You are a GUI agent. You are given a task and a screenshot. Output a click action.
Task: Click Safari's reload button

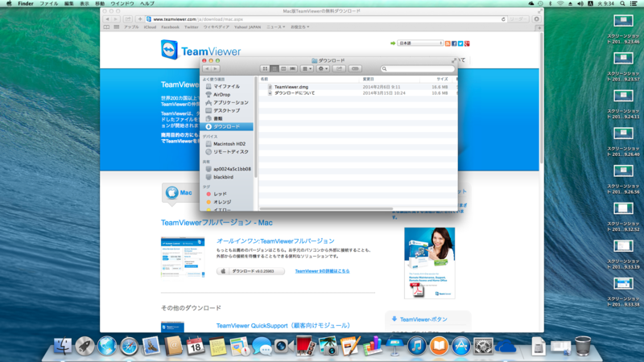click(x=503, y=19)
